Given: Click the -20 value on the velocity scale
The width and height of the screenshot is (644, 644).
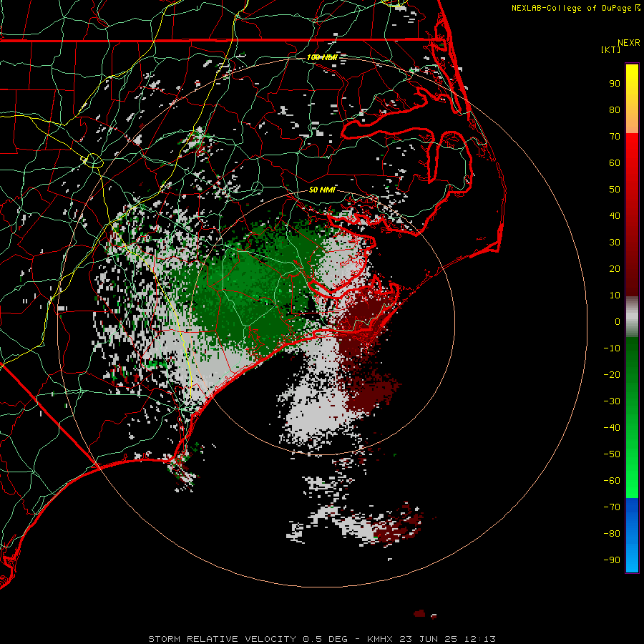Looking at the screenshot, I should coord(612,374).
